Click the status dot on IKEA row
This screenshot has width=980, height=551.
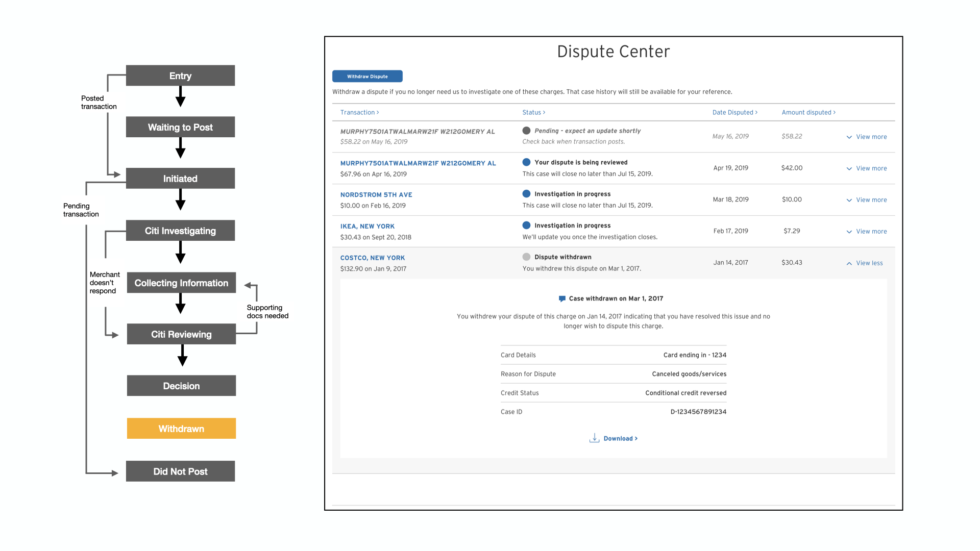click(x=526, y=226)
